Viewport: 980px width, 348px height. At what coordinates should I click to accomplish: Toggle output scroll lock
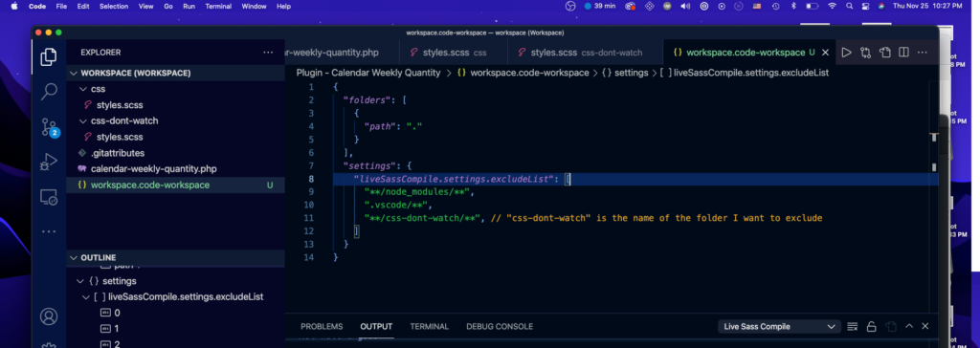pyautogui.click(x=871, y=327)
